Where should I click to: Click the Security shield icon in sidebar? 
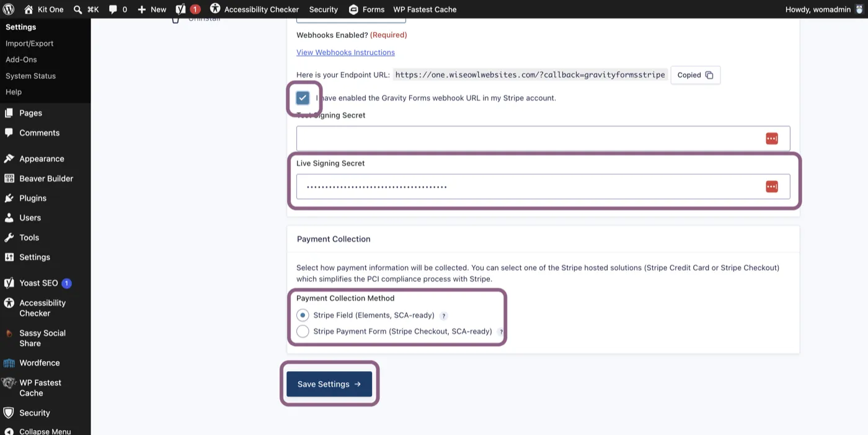pyautogui.click(x=9, y=413)
